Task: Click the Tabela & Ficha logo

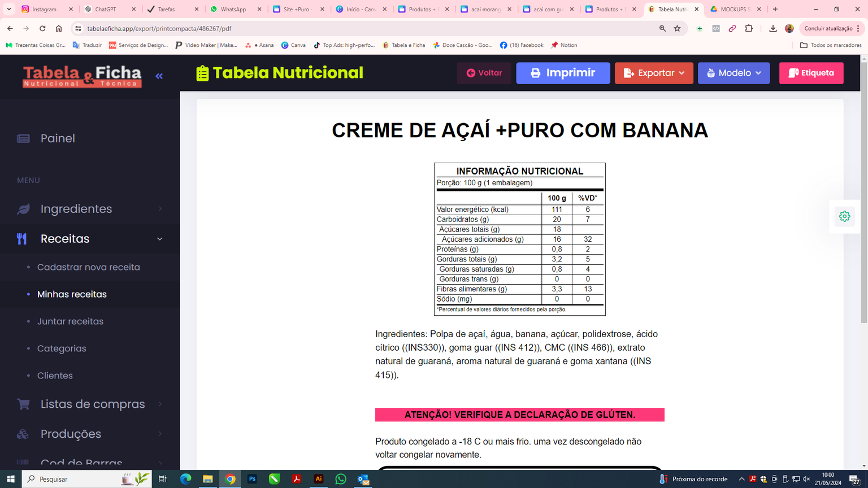Action: tap(82, 76)
